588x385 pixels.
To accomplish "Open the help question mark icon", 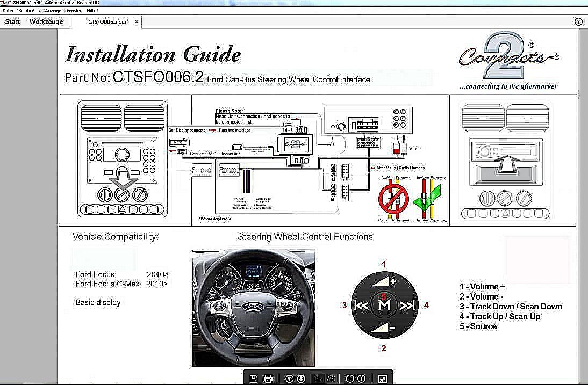I will [578, 21].
